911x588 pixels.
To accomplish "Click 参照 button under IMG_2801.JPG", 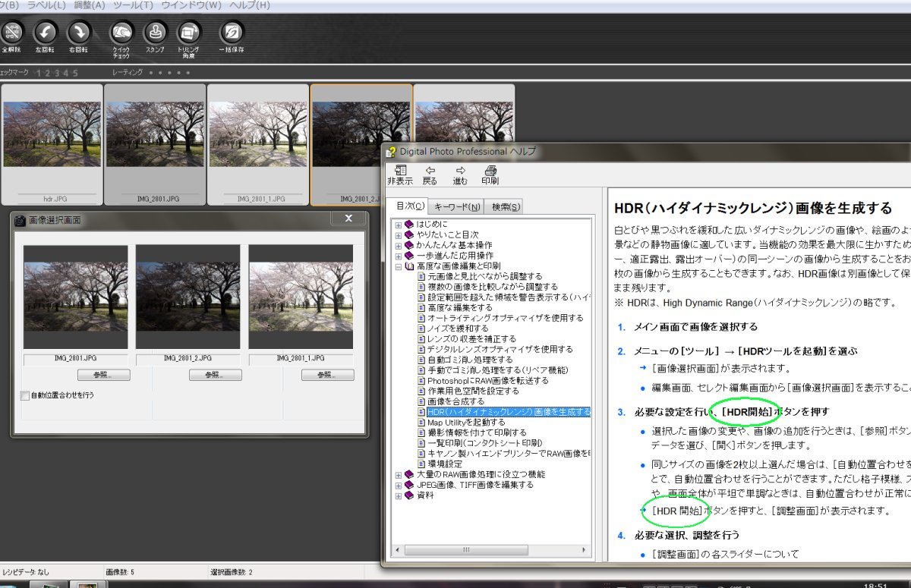I will tap(103, 375).
